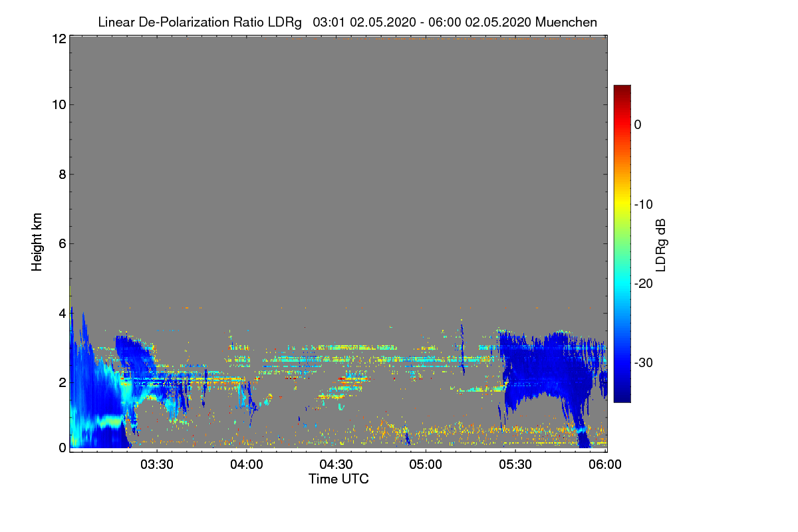
Task: Click the 05:30 time tick label
Action: click(x=515, y=464)
